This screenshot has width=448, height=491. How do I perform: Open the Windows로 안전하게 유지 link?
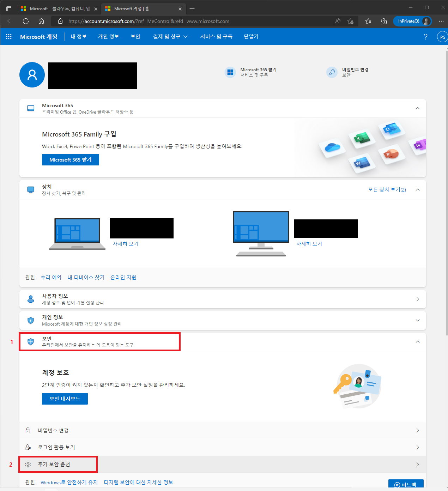click(69, 482)
